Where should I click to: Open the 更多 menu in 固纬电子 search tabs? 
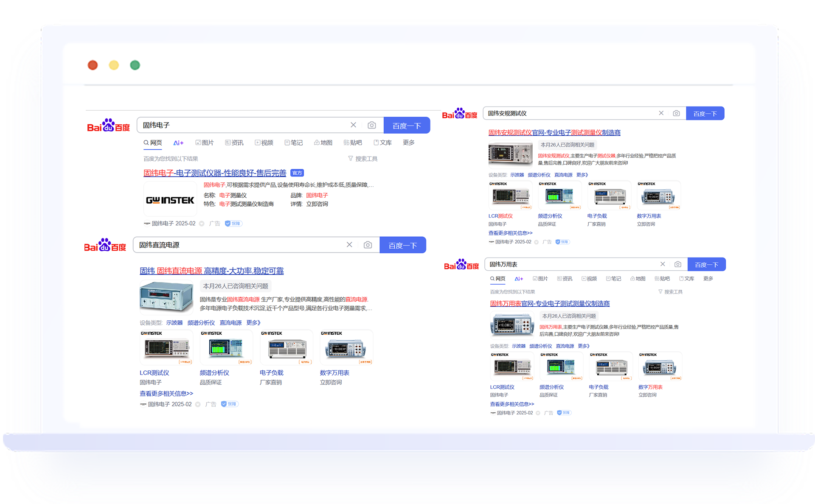click(408, 143)
